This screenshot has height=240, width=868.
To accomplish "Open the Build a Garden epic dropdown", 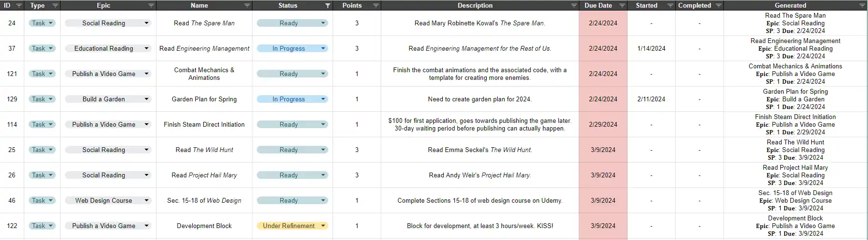I will point(146,99).
